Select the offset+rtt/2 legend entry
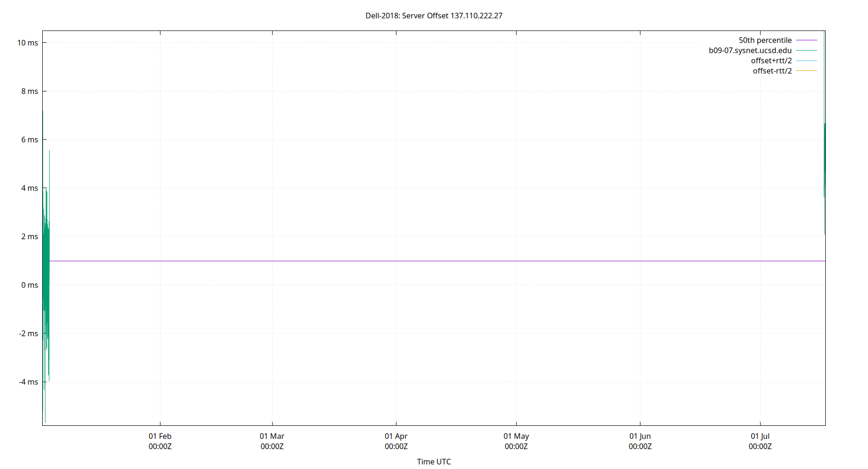Screen dimensions: 868x469 (771, 60)
